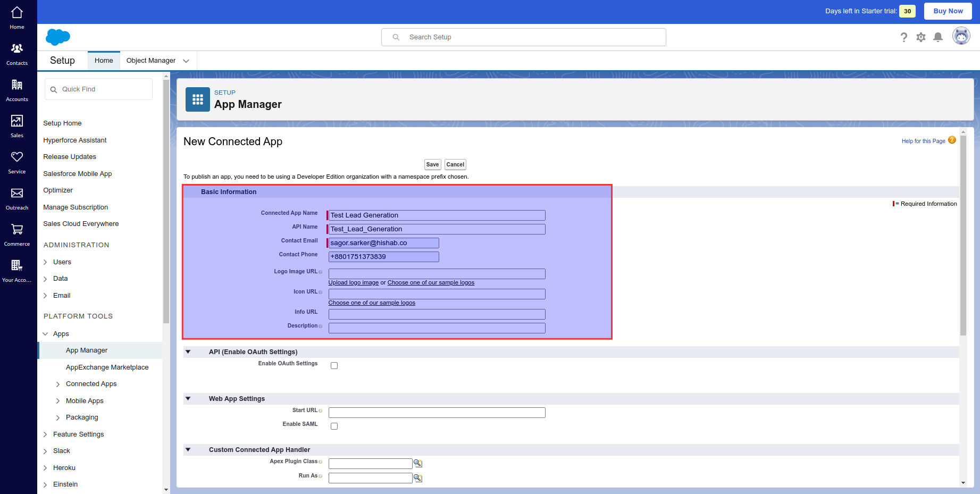Viewport: 980px width, 494px height.
Task: Click the Start URL input field
Action: [x=437, y=413]
